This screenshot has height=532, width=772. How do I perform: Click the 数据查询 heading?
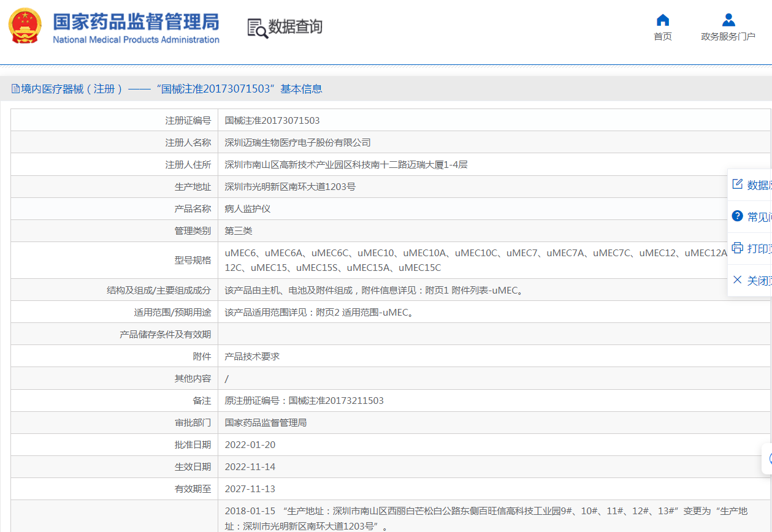(x=295, y=27)
